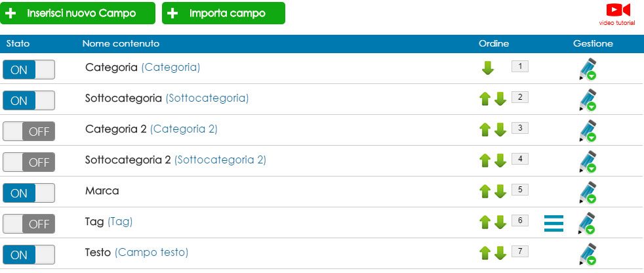Screen dimensions: 644x273
Task: Disable the Marca field toggle
Action: coord(29,193)
